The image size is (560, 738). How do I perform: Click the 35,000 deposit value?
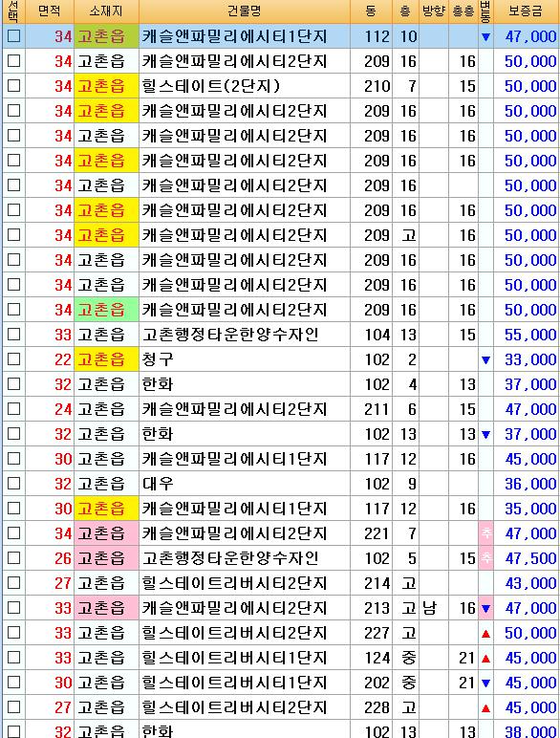tap(530, 510)
